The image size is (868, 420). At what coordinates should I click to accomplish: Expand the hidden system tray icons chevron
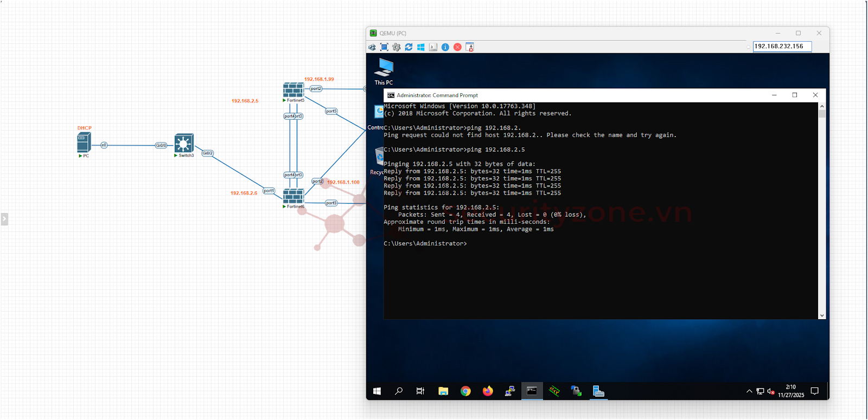(749, 391)
